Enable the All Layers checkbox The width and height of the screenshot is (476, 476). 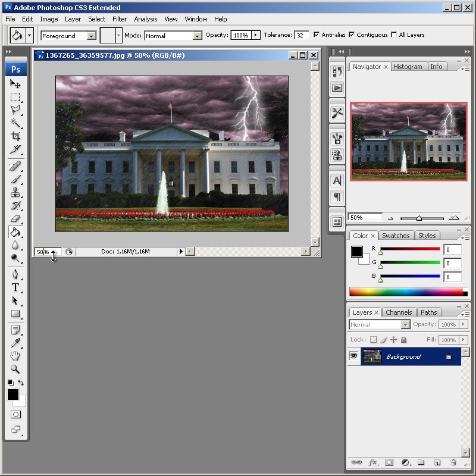(x=394, y=35)
